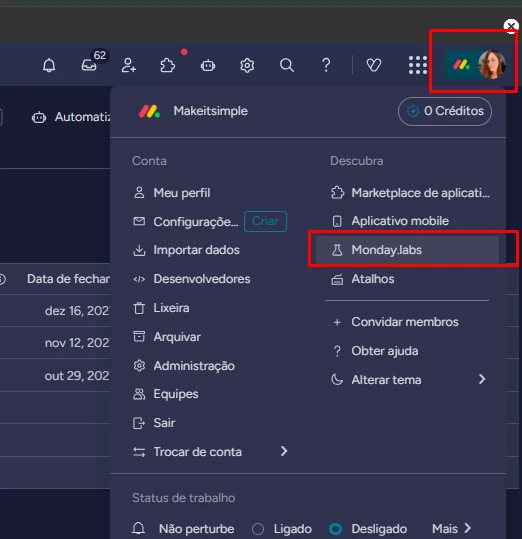Click the round X close button
522x539 pixels.
pyautogui.click(x=511, y=26)
